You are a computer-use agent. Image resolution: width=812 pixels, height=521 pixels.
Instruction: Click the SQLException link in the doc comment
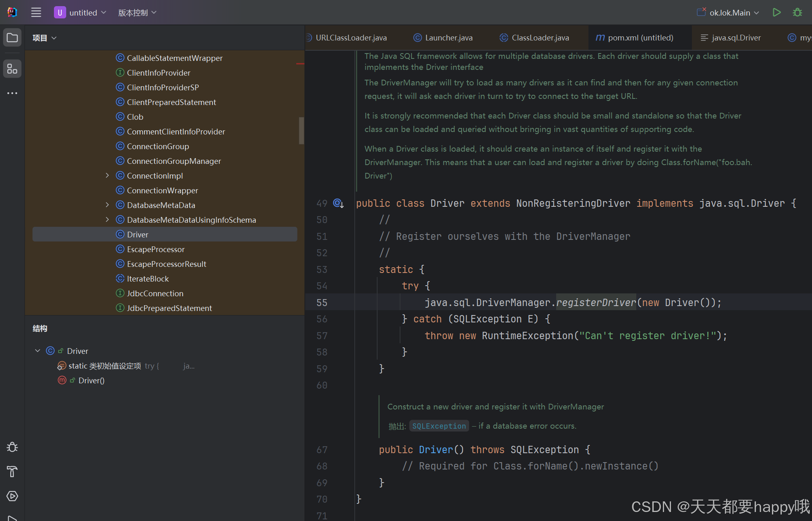pos(439,426)
